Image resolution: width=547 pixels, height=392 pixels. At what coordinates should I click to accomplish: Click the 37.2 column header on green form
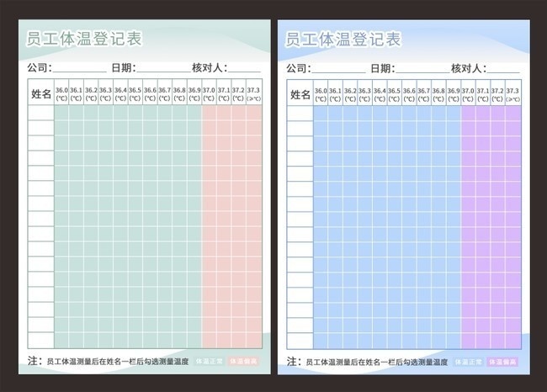pos(238,92)
